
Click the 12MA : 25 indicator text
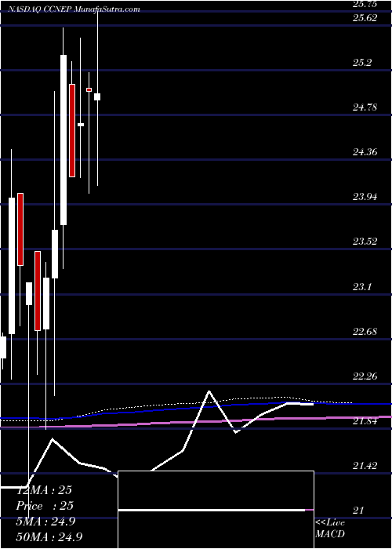[44, 490]
